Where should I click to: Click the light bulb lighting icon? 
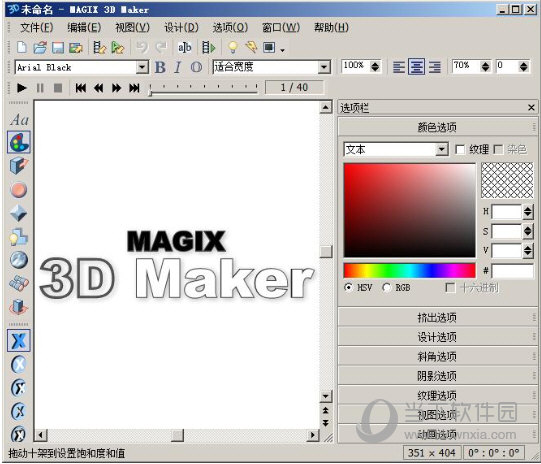pos(233,47)
